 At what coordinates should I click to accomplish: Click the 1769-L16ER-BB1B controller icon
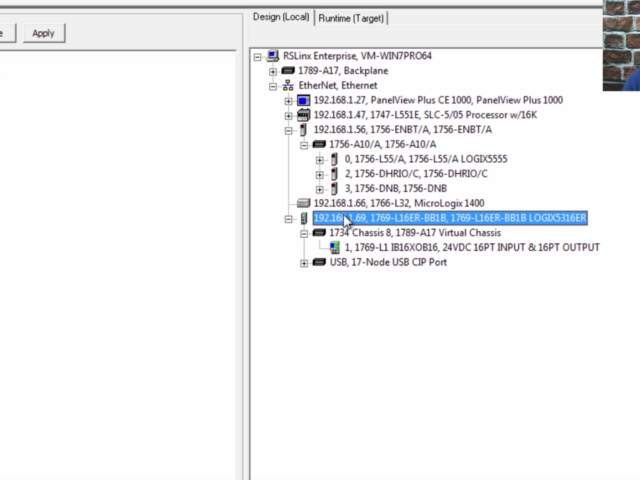(x=303, y=218)
